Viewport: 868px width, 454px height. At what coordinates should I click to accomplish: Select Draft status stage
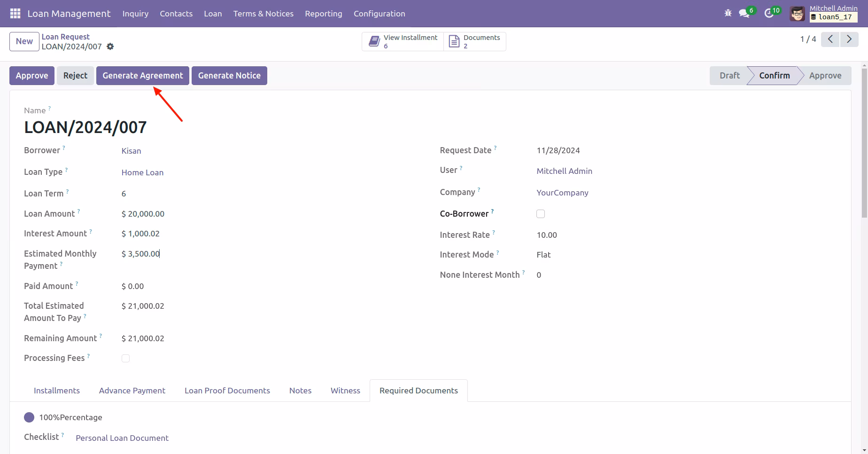tap(729, 76)
